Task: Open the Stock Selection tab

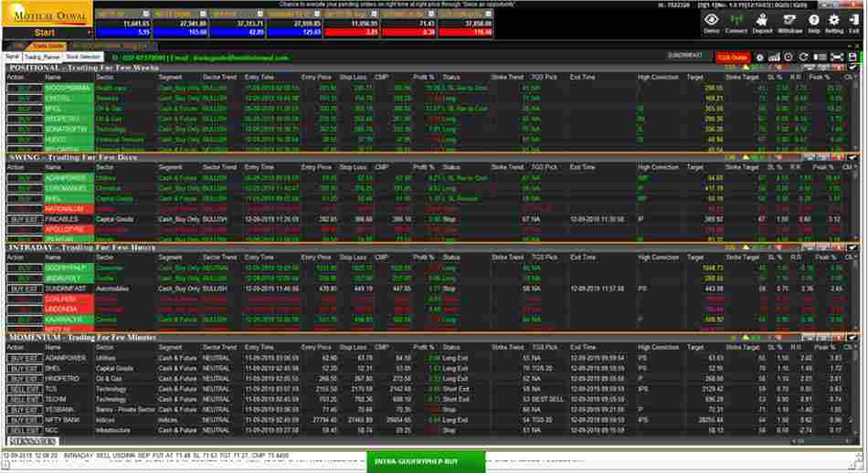Action: pyautogui.click(x=83, y=57)
